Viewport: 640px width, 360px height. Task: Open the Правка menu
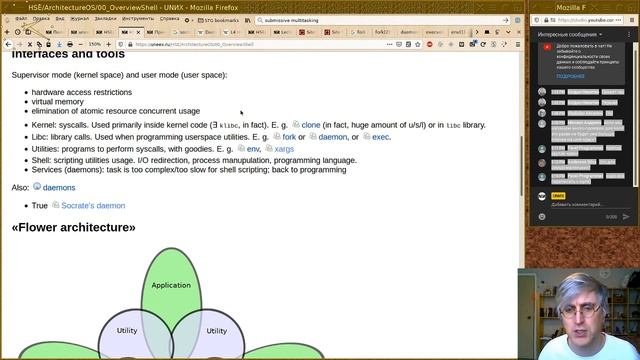[41, 19]
